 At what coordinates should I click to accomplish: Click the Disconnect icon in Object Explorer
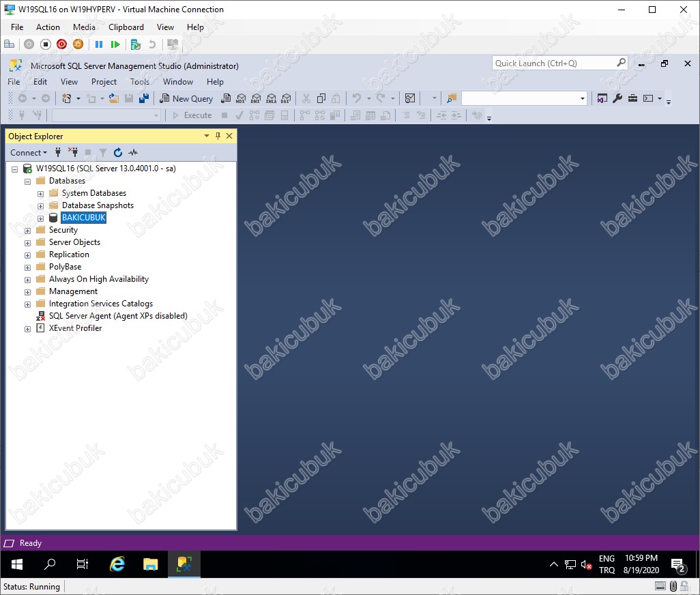pos(73,153)
